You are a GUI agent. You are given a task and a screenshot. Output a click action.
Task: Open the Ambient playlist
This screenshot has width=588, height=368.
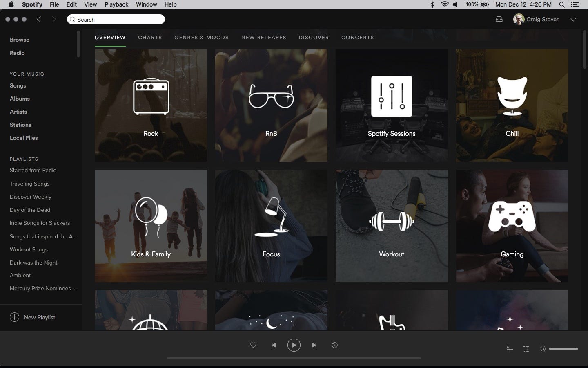(x=20, y=275)
